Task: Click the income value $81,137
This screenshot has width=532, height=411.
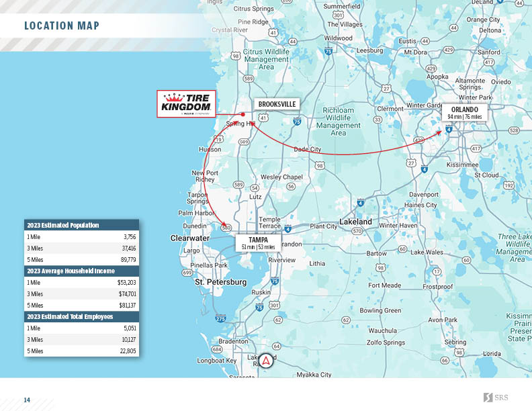Action: click(x=128, y=305)
